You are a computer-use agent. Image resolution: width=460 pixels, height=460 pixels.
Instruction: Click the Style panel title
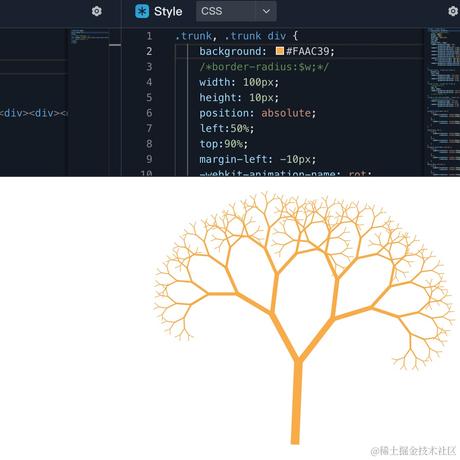168,12
